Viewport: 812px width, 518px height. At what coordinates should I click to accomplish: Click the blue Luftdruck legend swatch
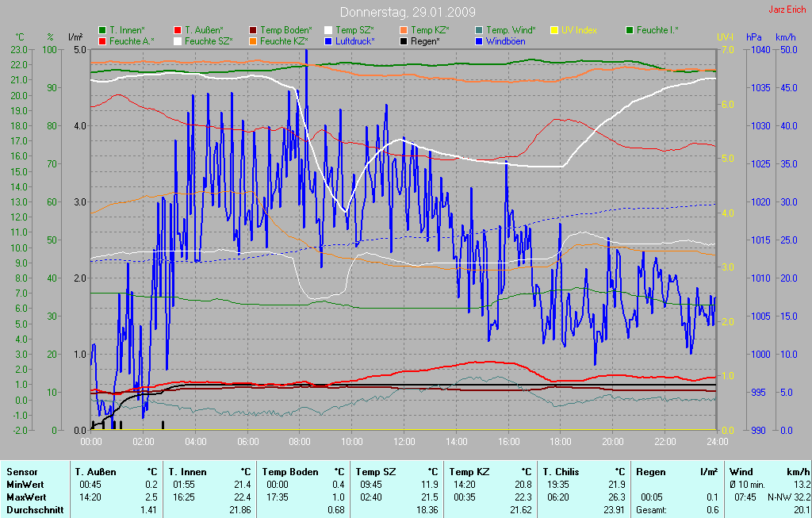328,41
